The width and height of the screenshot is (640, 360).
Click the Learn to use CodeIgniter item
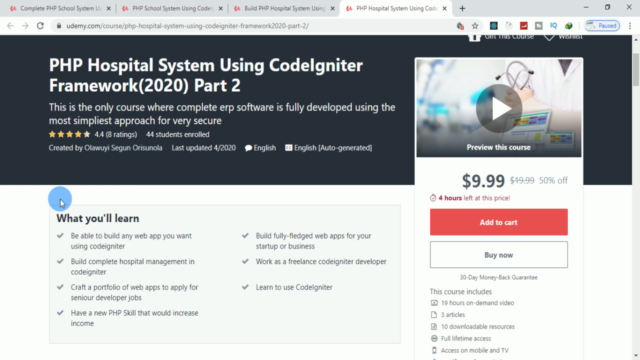(294, 287)
